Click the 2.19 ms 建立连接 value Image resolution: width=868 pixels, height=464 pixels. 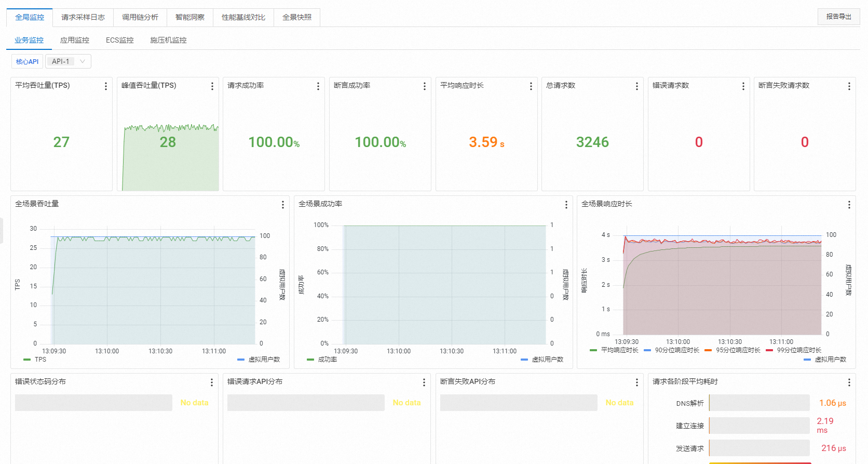(825, 425)
